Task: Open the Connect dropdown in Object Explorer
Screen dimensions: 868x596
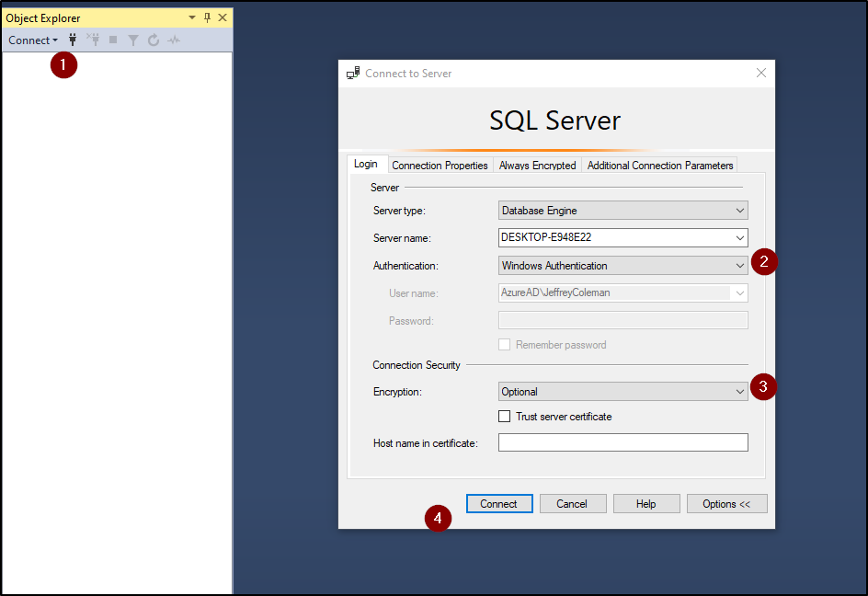Action: pyautogui.click(x=33, y=40)
